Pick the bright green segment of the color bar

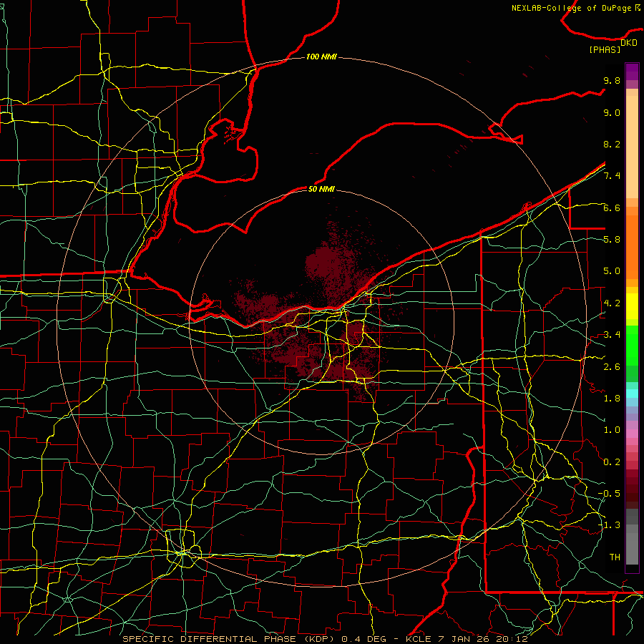pyautogui.click(x=632, y=346)
